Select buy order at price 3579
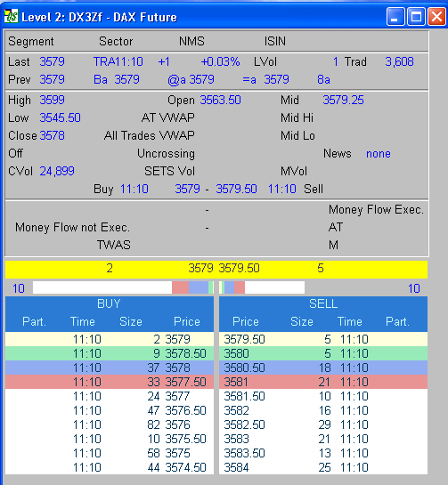 (110, 339)
